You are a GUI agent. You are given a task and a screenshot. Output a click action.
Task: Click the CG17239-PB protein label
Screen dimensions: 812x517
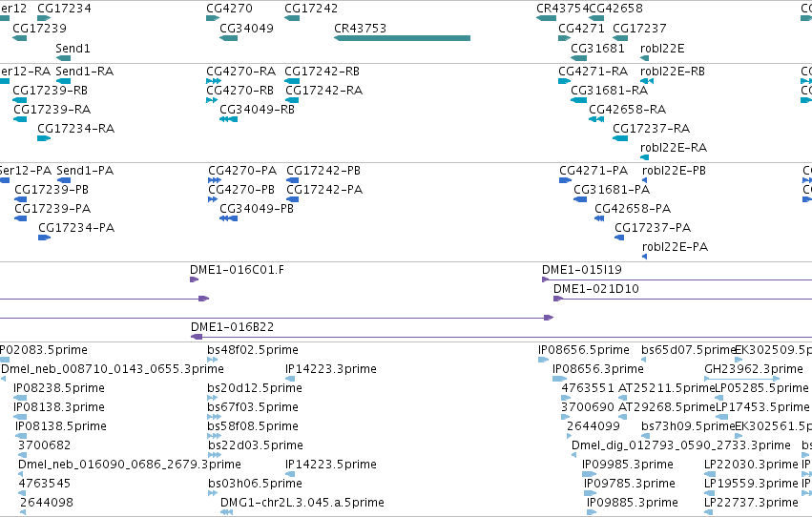[x=52, y=190]
